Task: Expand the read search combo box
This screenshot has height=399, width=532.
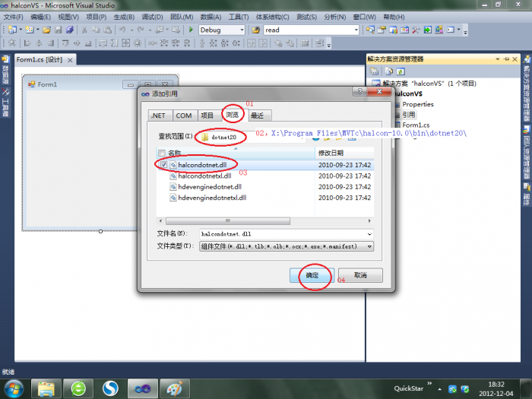Action: 356,30
